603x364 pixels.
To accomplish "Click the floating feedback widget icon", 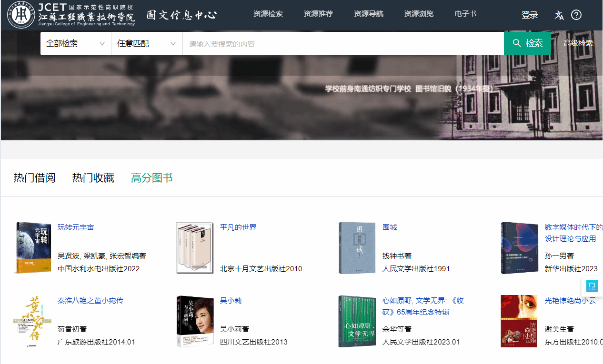I will pos(592,286).
